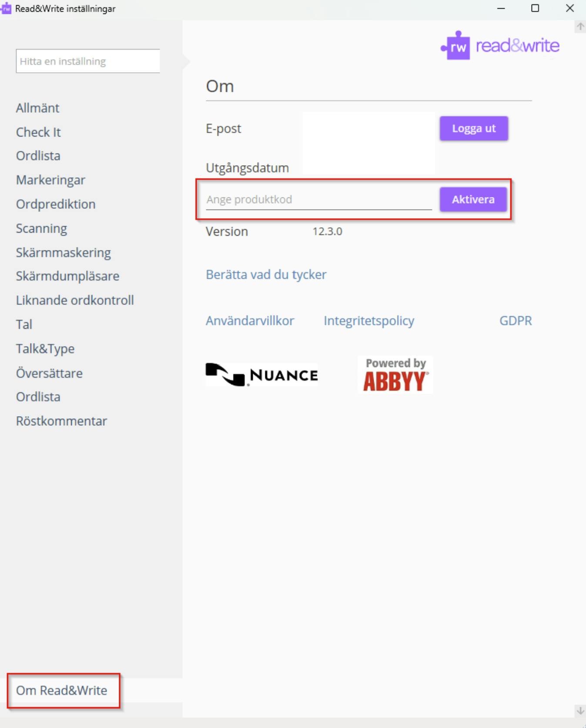Show the Scanning settings

(41, 229)
